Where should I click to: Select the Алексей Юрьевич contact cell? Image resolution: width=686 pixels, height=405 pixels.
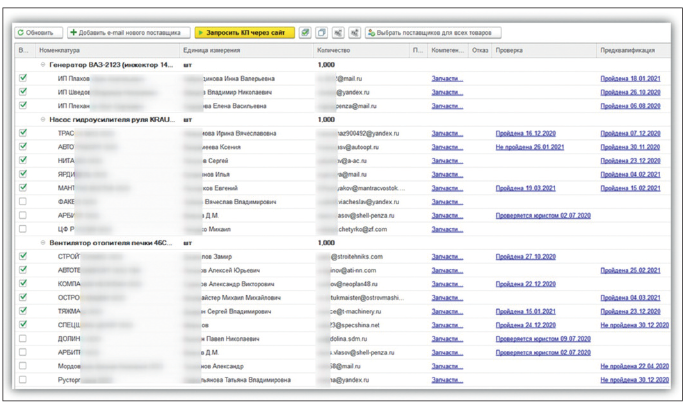246,271
